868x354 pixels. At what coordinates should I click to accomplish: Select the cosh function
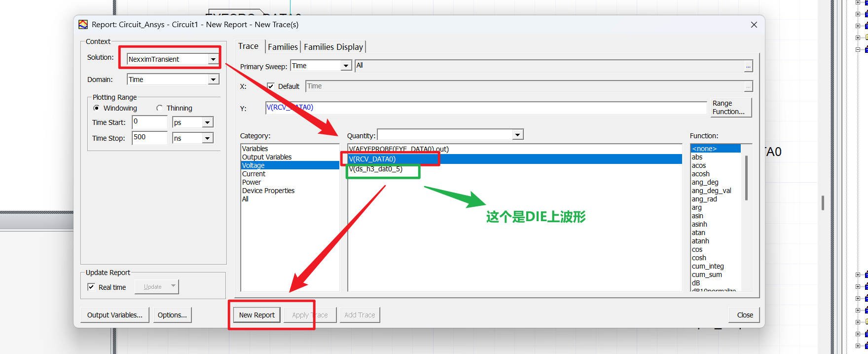tap(715, 258)
